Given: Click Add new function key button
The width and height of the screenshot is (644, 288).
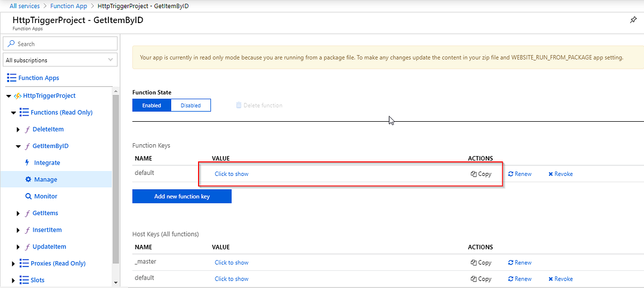Looking at the screenshot, I should pyautogui.click(x=182, y=196).
